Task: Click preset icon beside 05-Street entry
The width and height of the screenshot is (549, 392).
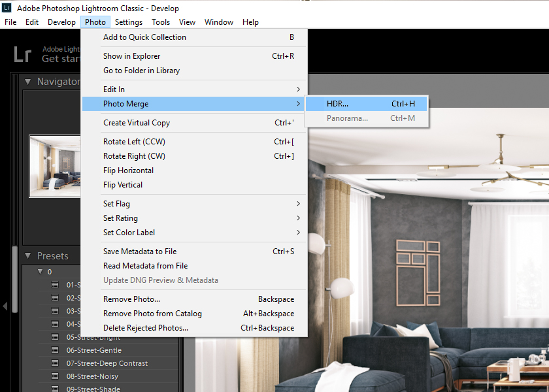Action: click(x=55, y=337)
